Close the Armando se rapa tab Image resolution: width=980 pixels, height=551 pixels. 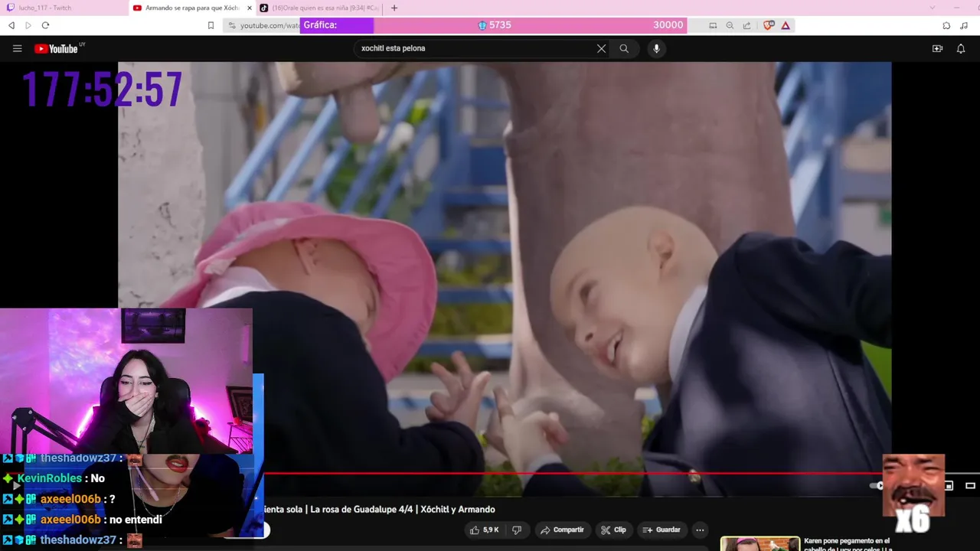pyautogui.click(x=249, y=8)
